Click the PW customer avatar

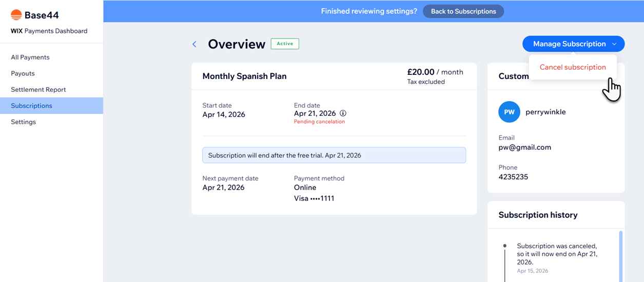point(509,112)
